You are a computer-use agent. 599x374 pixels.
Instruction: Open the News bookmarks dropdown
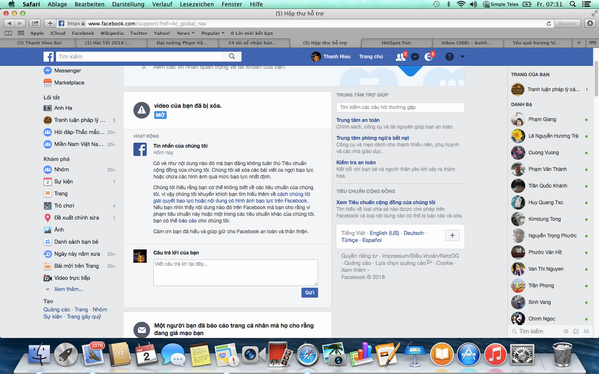[x=185, y=33]
